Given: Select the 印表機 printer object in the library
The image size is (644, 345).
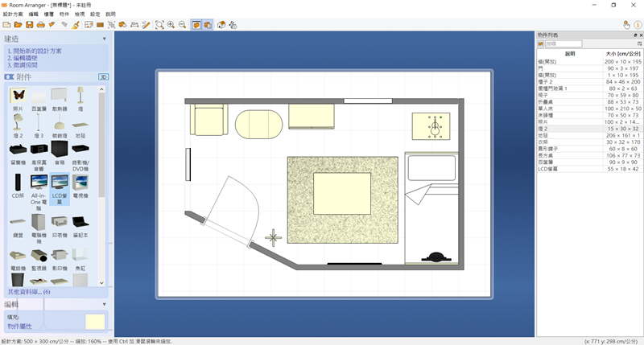Looking at the screenshot, I should (x=60, y=226).
